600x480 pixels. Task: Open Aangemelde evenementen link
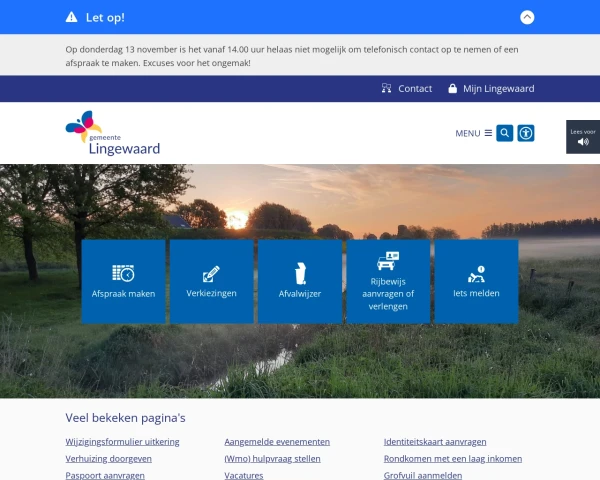277,442
